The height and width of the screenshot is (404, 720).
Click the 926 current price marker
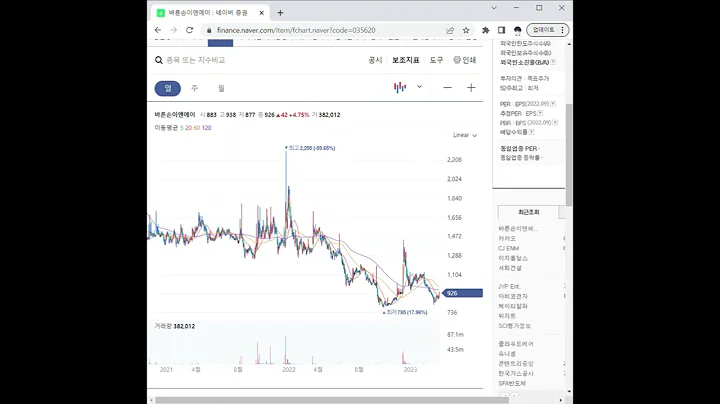462,293
